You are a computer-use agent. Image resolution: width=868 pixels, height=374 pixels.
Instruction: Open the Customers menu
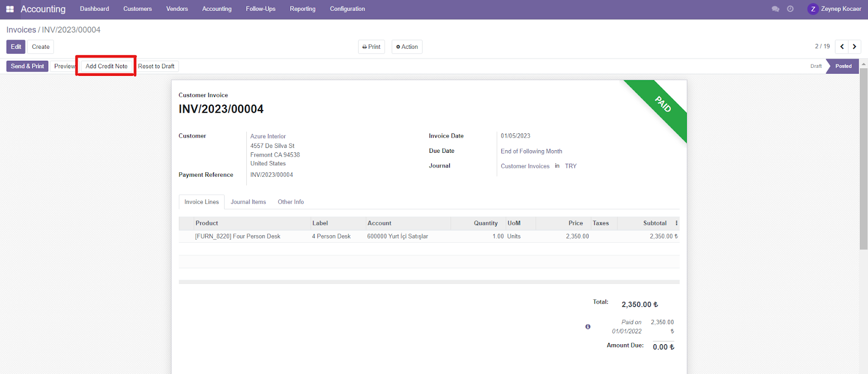point(137,9)
